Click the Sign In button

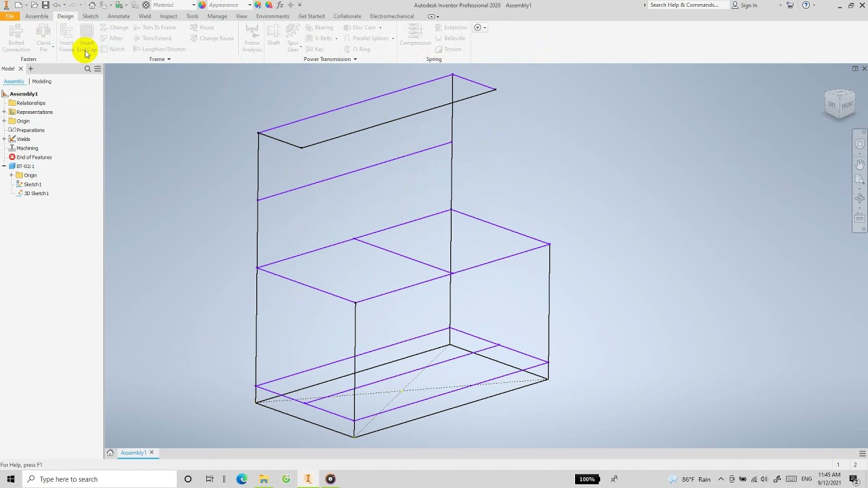744,5
